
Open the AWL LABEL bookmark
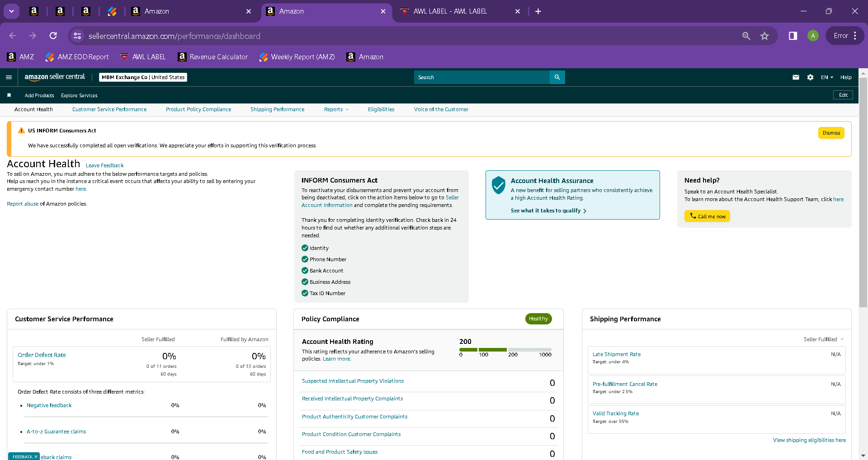[x=143, y=57]
